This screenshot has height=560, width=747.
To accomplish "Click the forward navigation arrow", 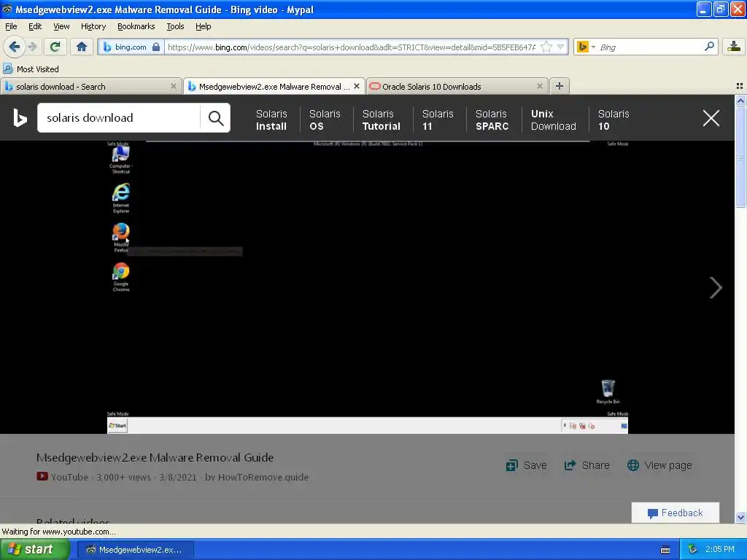I will 32,47.
